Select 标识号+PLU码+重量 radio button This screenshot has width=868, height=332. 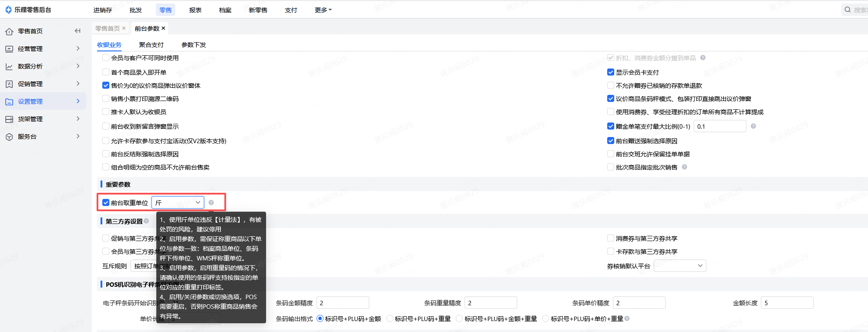point(390,318)
